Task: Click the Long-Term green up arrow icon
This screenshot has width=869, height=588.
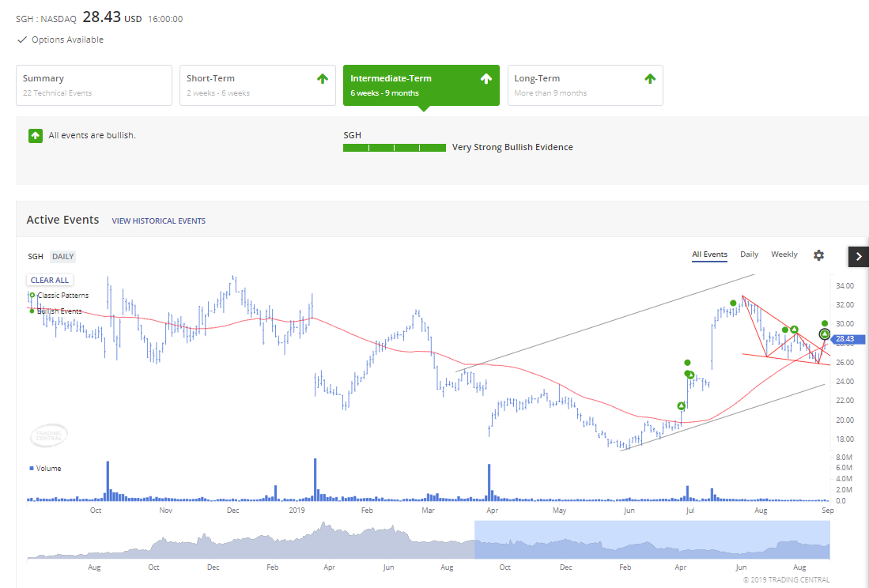Action: click(x=650, y=78)
